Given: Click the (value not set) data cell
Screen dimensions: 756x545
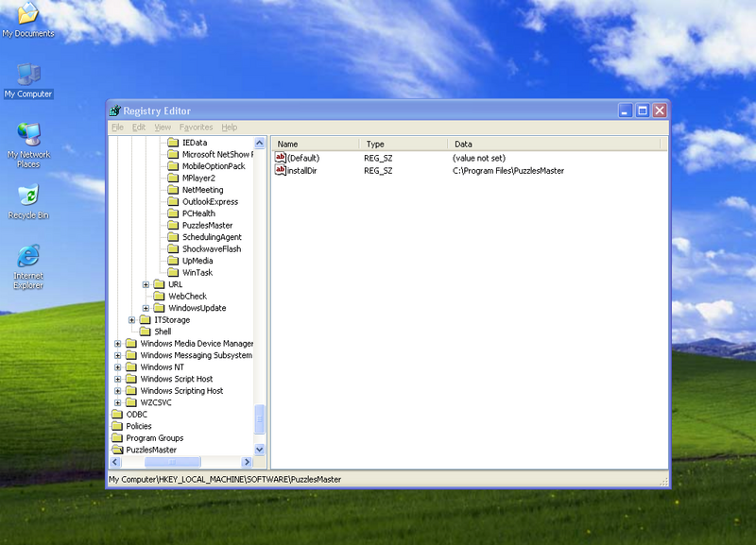Looking at the screenshot, I should (479, 158).
